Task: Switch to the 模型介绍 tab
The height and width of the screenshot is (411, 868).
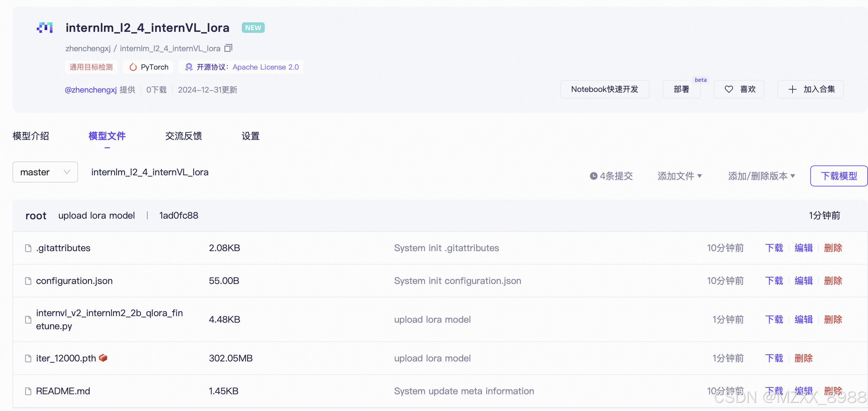Action: (x=31, y=136)
